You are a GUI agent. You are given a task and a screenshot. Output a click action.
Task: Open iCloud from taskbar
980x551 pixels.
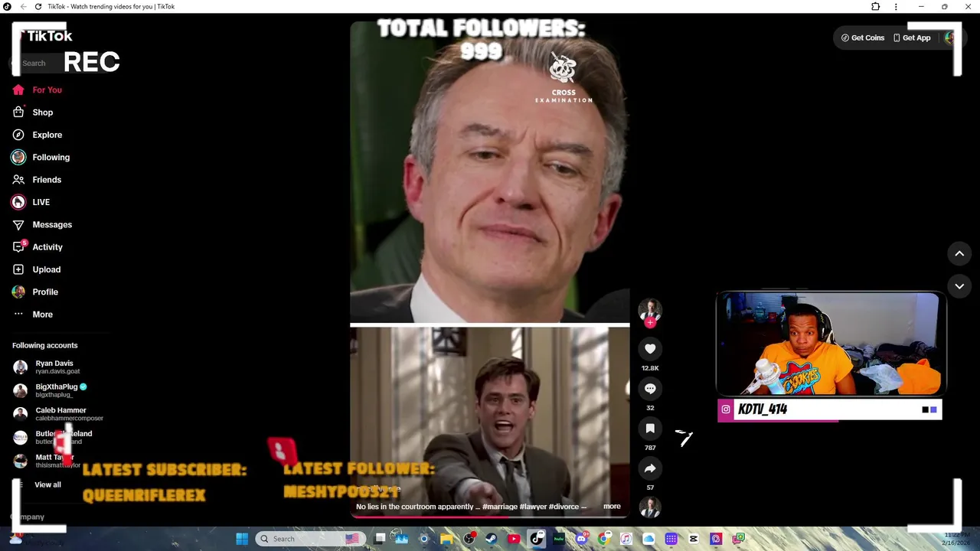tap(648, 539)
